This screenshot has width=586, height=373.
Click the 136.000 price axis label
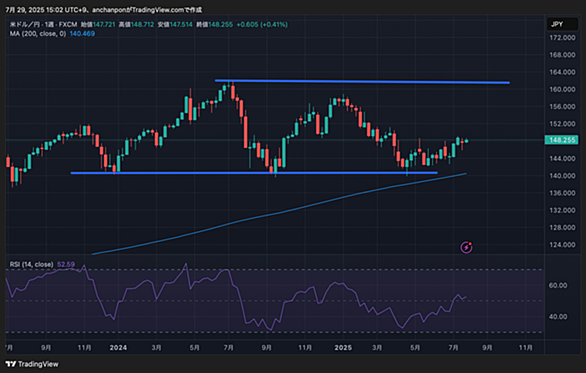pyautogui.click(x=562, y=193)
